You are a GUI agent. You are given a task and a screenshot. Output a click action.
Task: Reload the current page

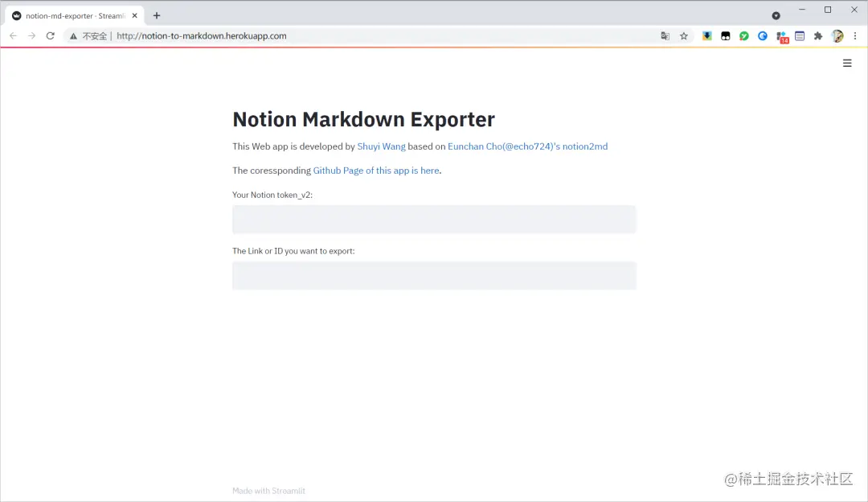click(x=51, y=36)
